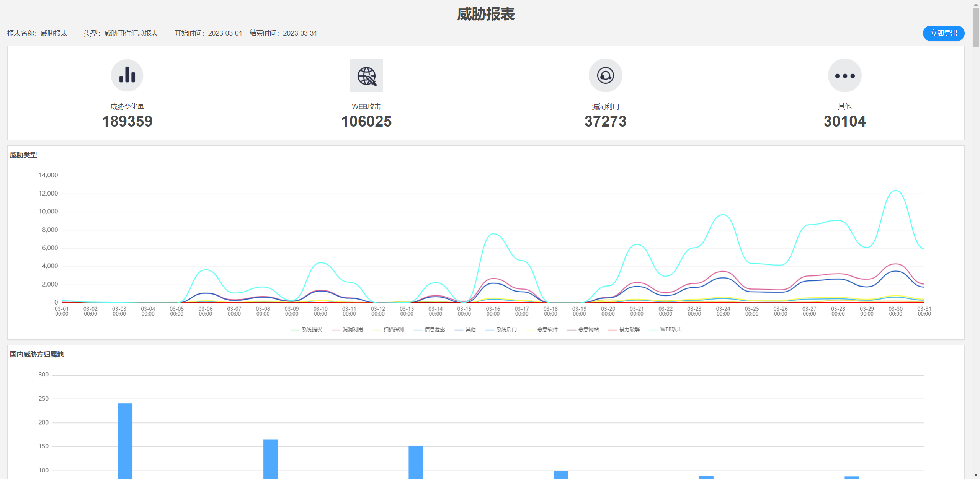Screen dimensions: 980x479
Task: Click the ellipsis icon above 其他
Action: click(844, 75)
